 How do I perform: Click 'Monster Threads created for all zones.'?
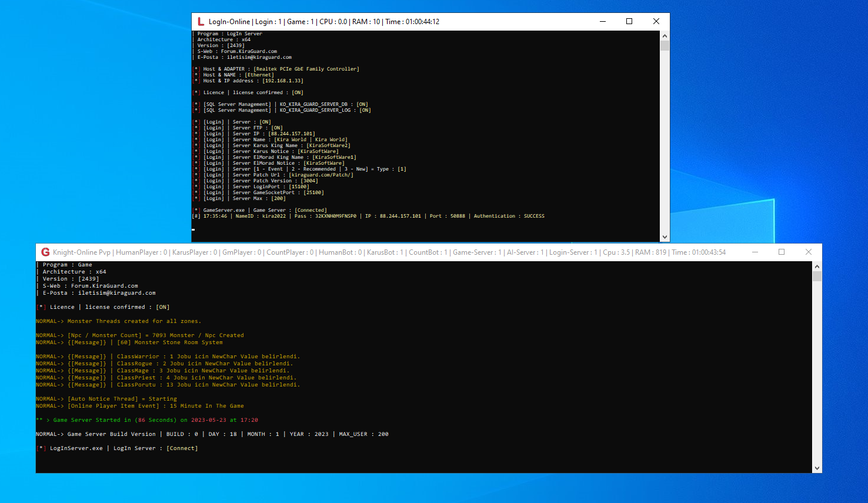[134, 321]
